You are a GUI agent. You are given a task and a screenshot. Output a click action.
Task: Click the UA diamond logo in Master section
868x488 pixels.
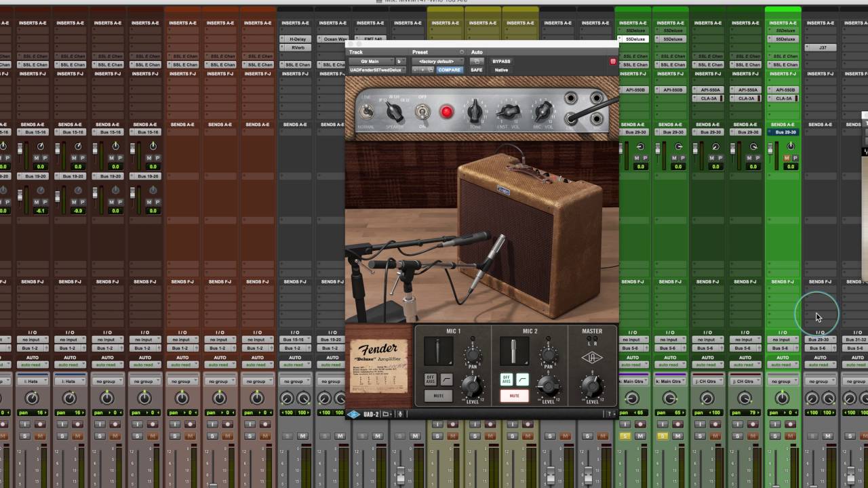[x=592, y=358]
